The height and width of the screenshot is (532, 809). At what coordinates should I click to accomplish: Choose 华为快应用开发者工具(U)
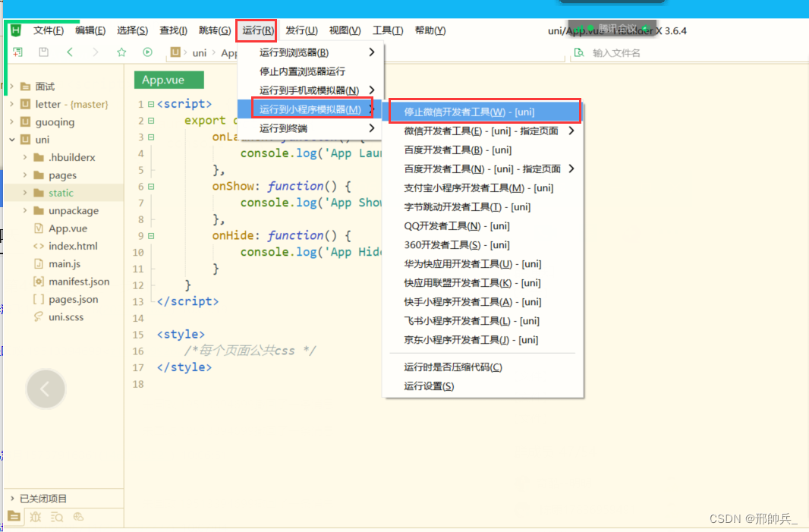coord(483,264)
